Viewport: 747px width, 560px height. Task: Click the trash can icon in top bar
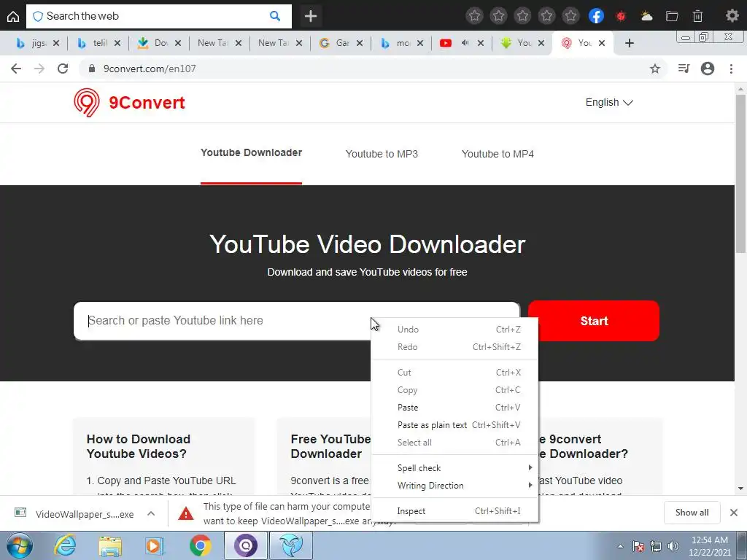click(x=697, y=16)
